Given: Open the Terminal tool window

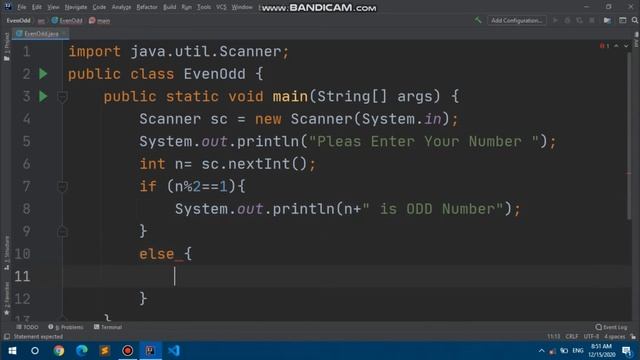Looking at the screenshot, I should tap(108, 327).
